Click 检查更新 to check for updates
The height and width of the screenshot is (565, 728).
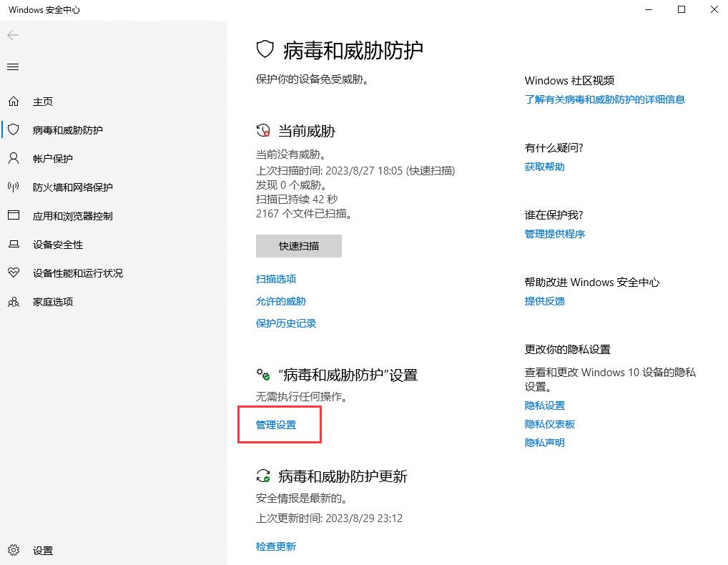[x=276, y=546]
